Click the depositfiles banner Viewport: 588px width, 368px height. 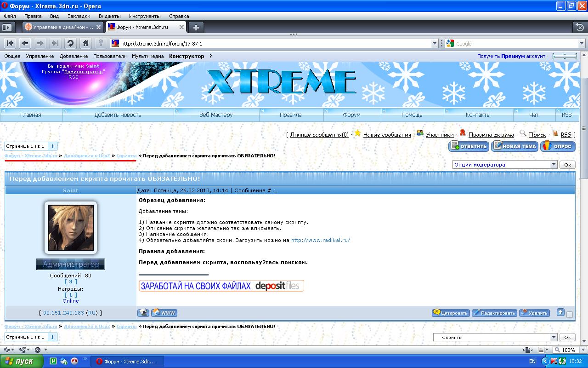coord(221,286)
